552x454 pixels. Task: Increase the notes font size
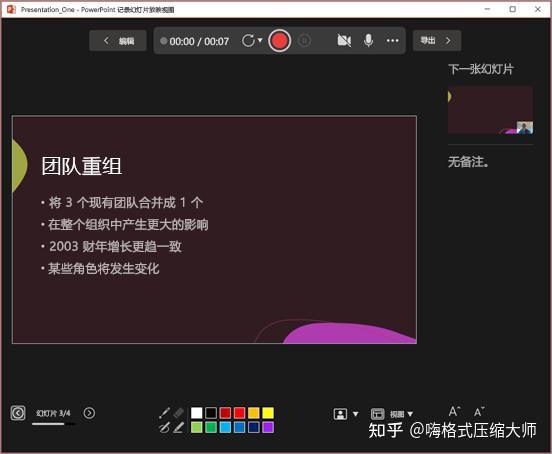[x=454, y=411]
